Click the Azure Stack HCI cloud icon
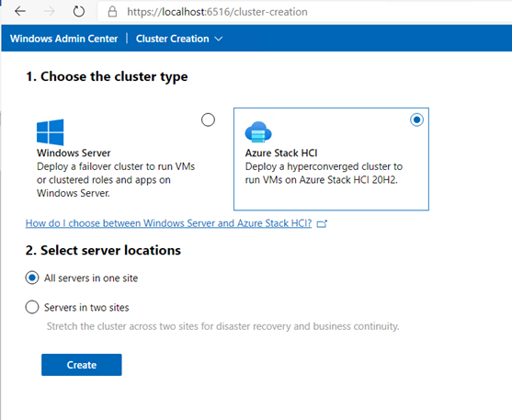 pyautogui.click(x=258, y=132)
